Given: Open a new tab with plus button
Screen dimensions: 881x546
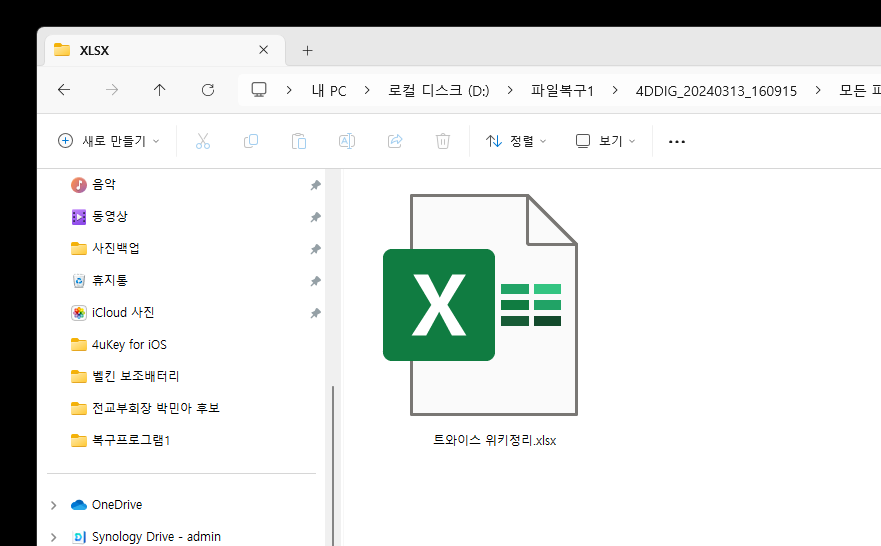Looking at the screenshot, I should click(307, 51).
